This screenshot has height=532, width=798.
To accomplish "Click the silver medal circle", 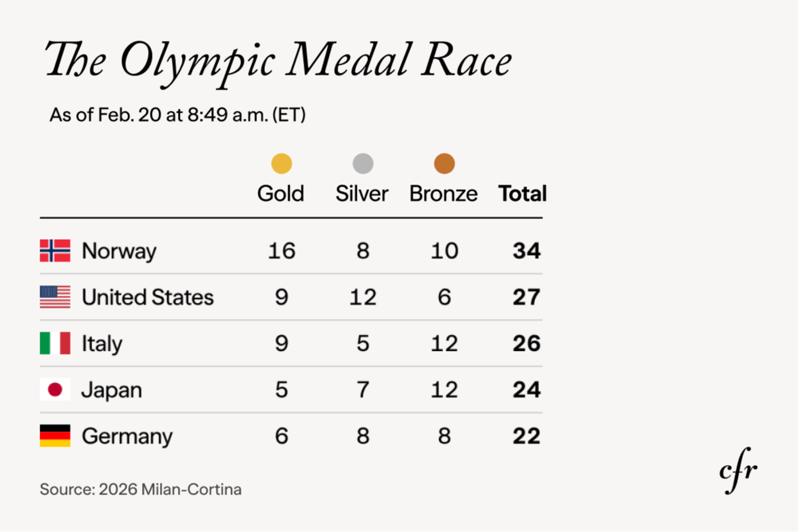I will pyautogui.click(x=363, y=163).
